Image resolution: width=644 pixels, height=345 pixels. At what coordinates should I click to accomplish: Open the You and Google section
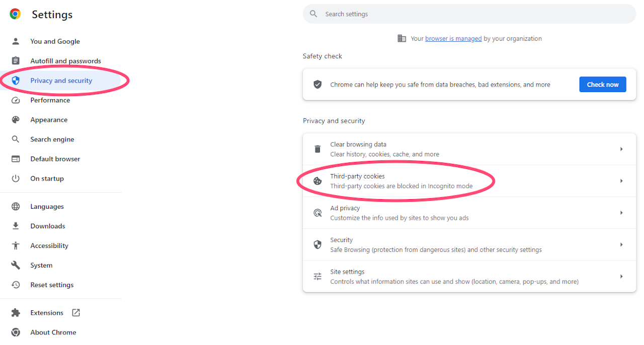coord(55,41)
